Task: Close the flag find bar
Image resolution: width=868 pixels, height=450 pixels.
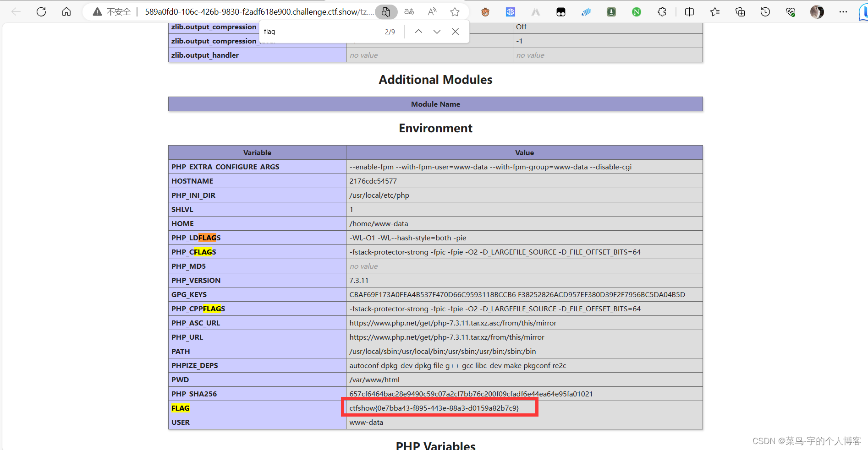Action: pyautogui.click(x=455, y=31)
